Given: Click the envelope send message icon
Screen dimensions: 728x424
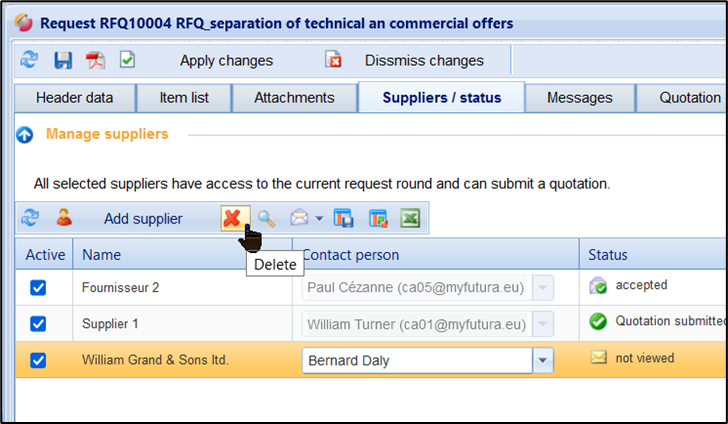Looking at the screenshot, I should pos(299,218).
